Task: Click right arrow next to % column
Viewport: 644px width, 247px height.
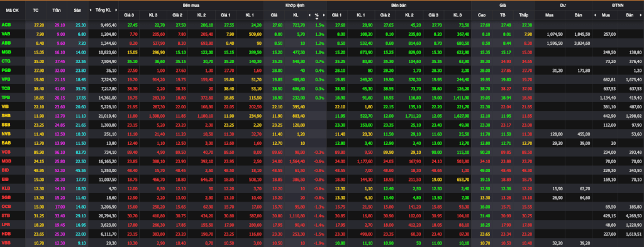Action: coord(324,15)
